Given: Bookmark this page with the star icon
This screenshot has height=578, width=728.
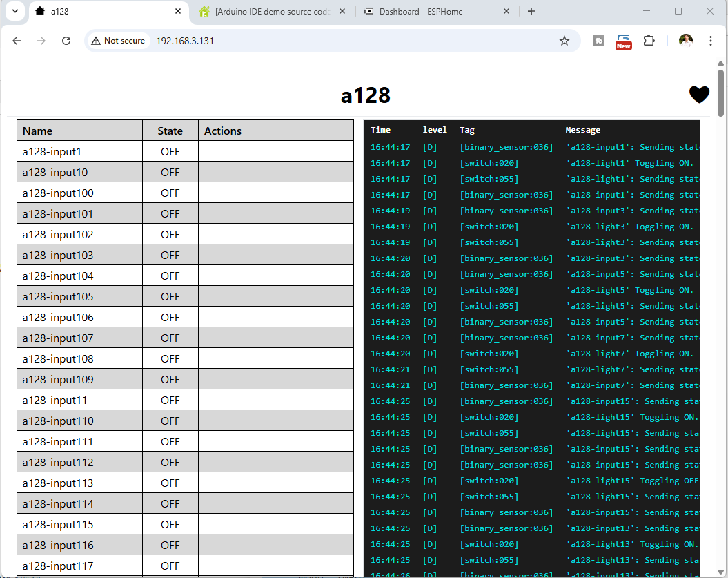Looking at the screenshot, I should pyautogui.click(x=564, y=41).
